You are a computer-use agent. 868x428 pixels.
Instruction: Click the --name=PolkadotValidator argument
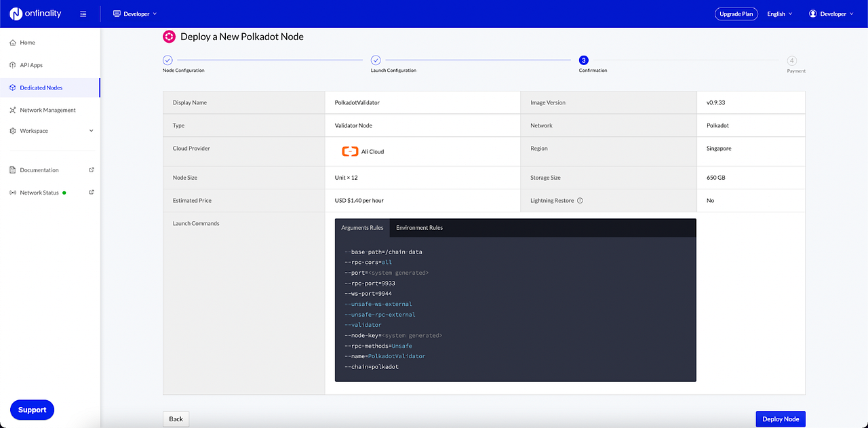[x=385, y=356]
